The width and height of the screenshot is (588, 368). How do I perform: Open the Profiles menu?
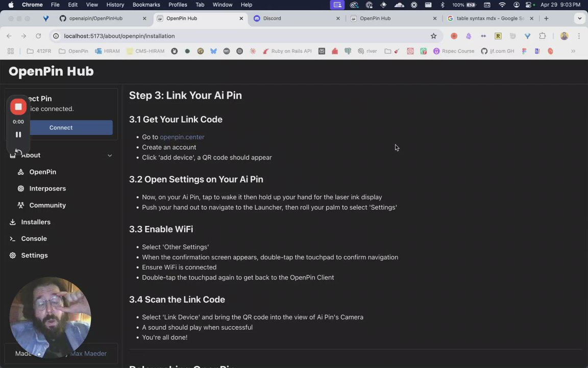(x=178, y=5)
